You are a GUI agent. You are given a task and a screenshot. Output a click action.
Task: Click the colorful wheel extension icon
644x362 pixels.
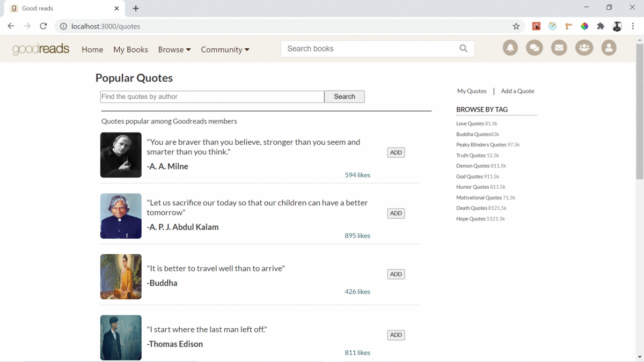point(584,26)
